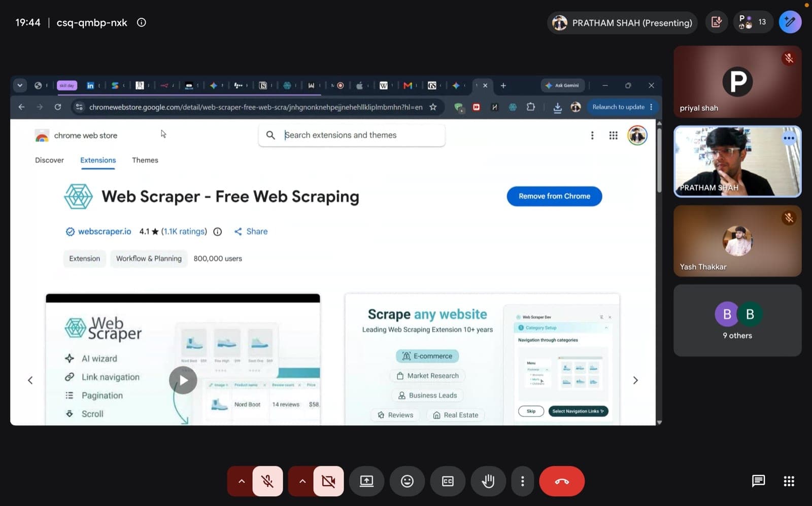812x506 pixels.
Task: Open more options in the call controls
Action: coord(522,481)
